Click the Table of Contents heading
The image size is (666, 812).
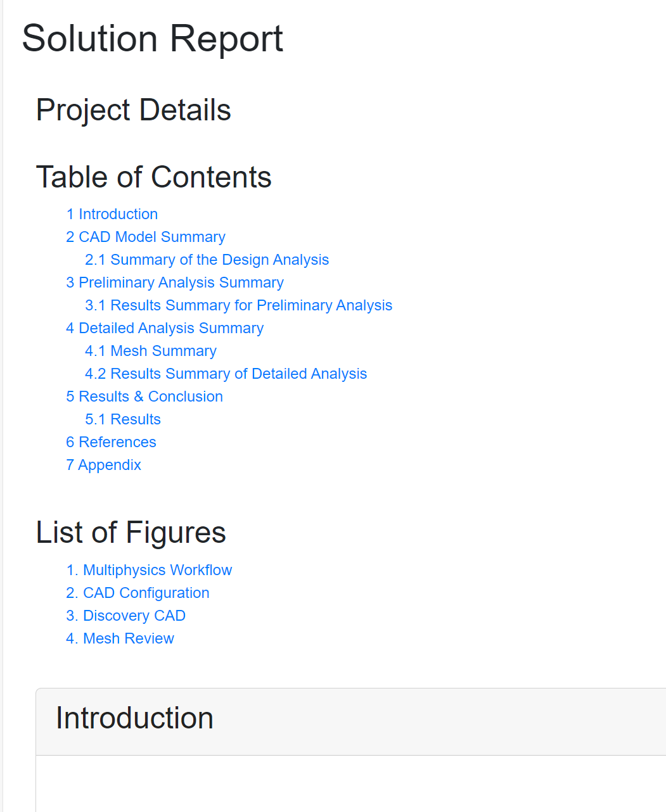coord(154,177)
